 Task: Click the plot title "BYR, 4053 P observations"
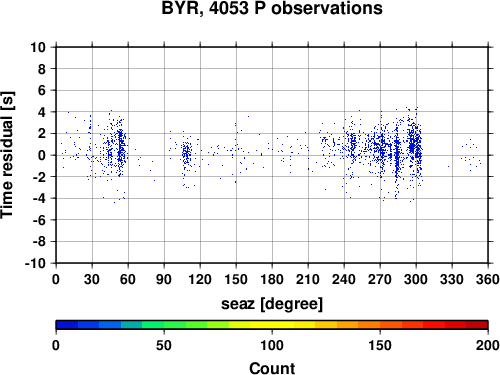click(272, 8)
